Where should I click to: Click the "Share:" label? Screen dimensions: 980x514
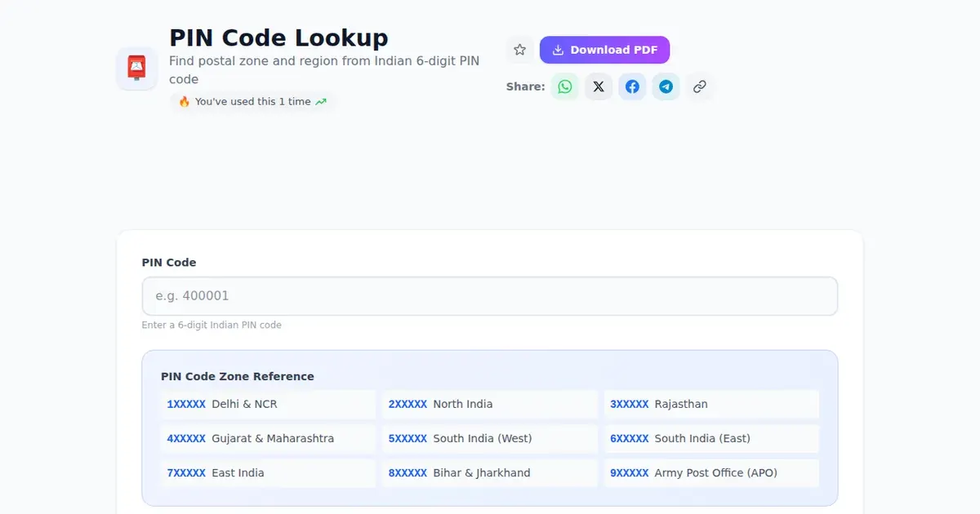tap(525, 86)
